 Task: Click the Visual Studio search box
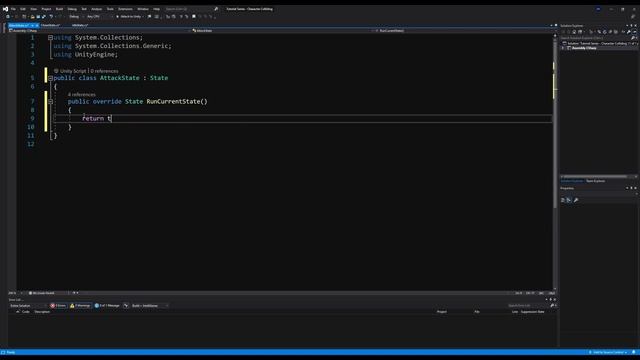coord(192,9)
